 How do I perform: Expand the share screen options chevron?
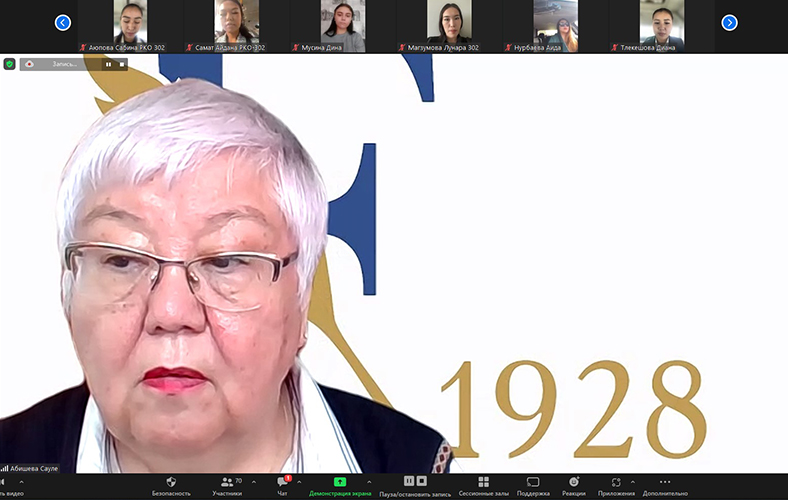369,482
